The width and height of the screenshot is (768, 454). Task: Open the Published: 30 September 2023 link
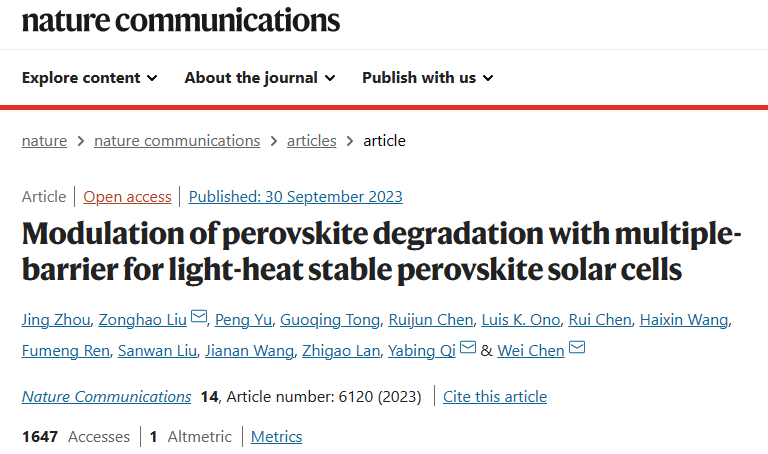(x=295, y=197)
